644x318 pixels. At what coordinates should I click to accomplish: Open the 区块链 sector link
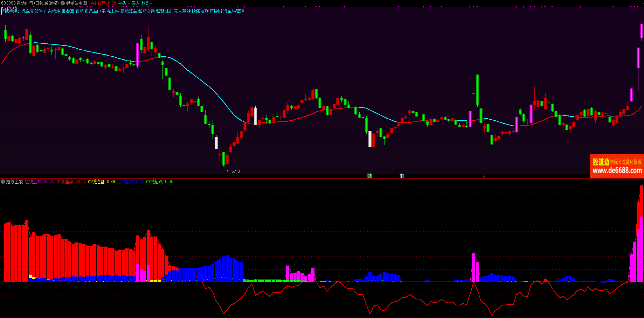point(216,11)
